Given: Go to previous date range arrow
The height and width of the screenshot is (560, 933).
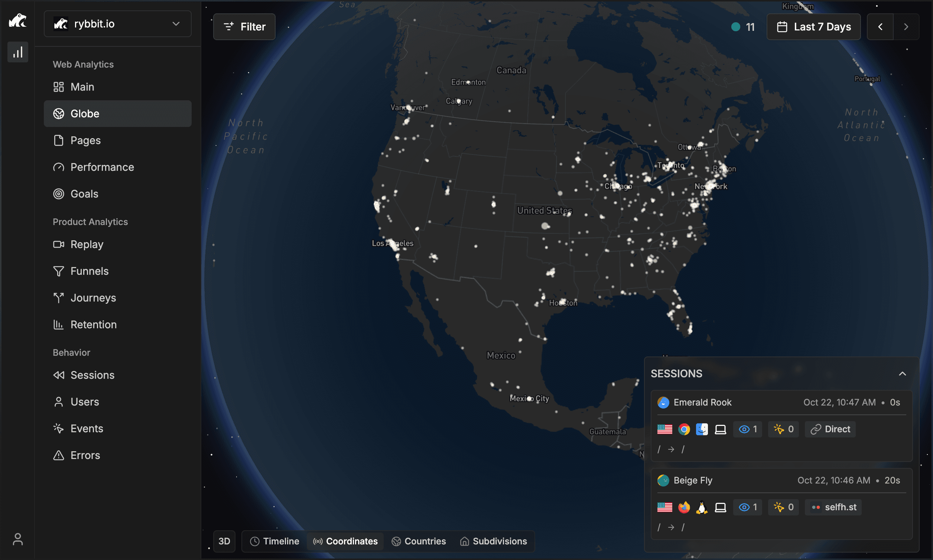Looking at the screenshot, I should tap(880, 27).
